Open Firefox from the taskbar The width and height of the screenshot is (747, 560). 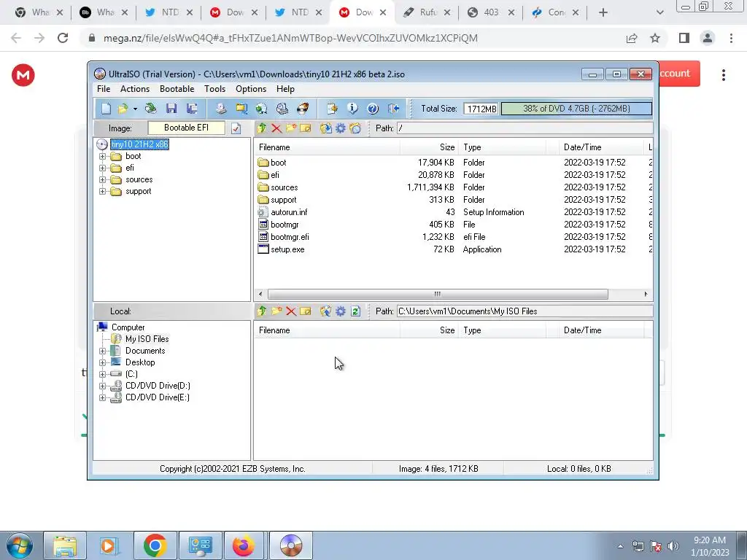coord(244,545)
